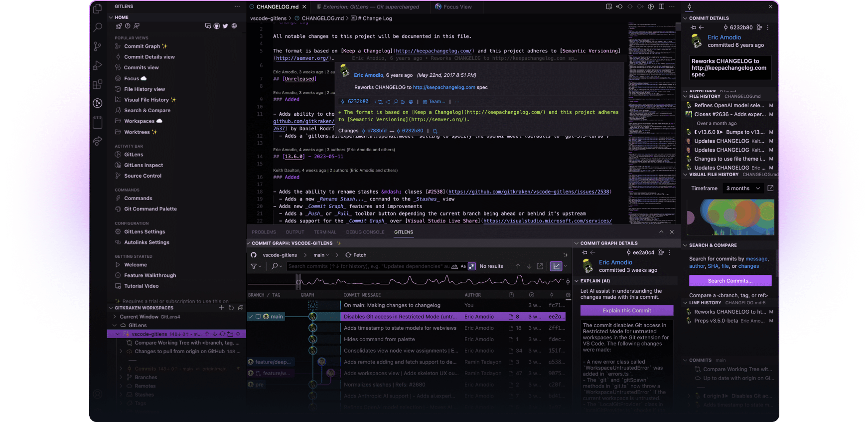
Task: Click Explain this Commit button
Action: (627, 310)
